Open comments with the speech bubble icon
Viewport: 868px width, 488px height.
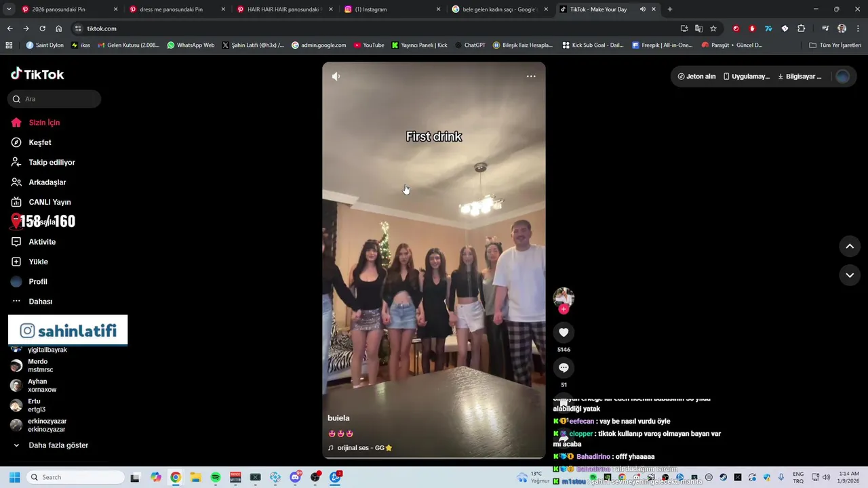click(x=564, y=367)
